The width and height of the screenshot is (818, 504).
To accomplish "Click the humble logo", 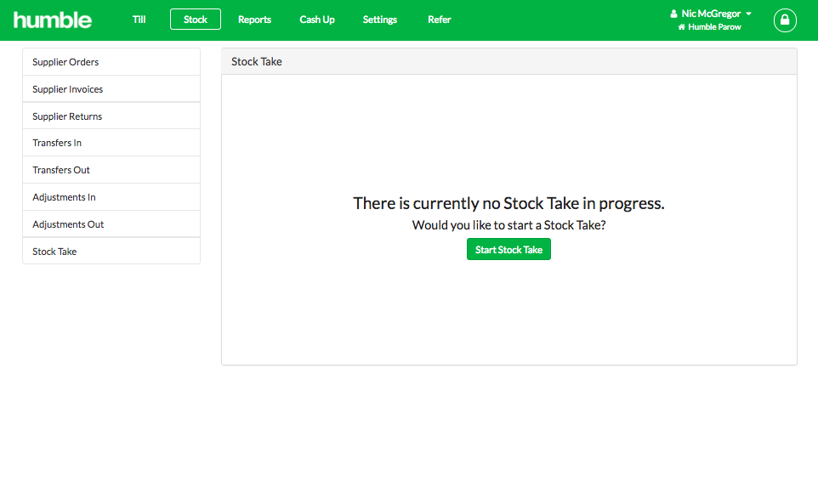I will 52,20.
